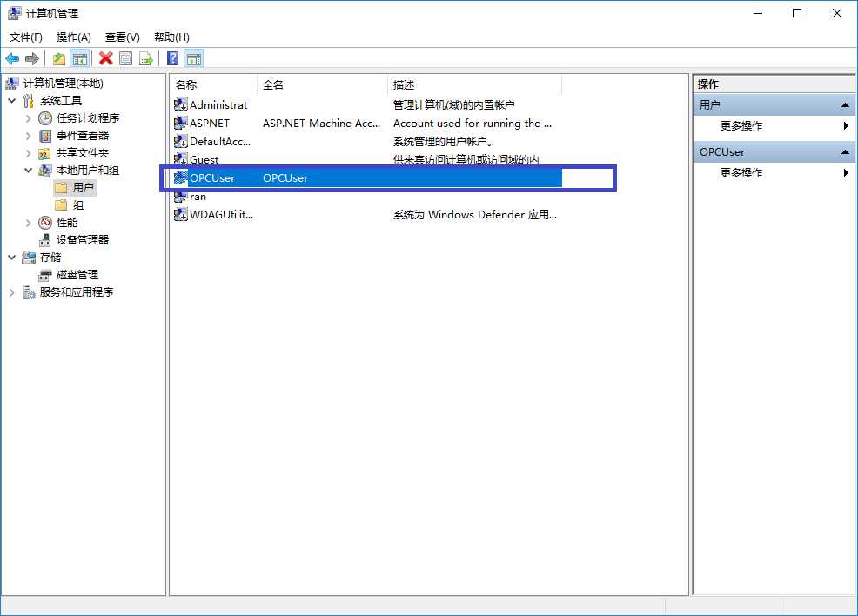The image size is (858, 616).
Task: Collapse the 存储 tree node
Action: (x=11, y=258)
